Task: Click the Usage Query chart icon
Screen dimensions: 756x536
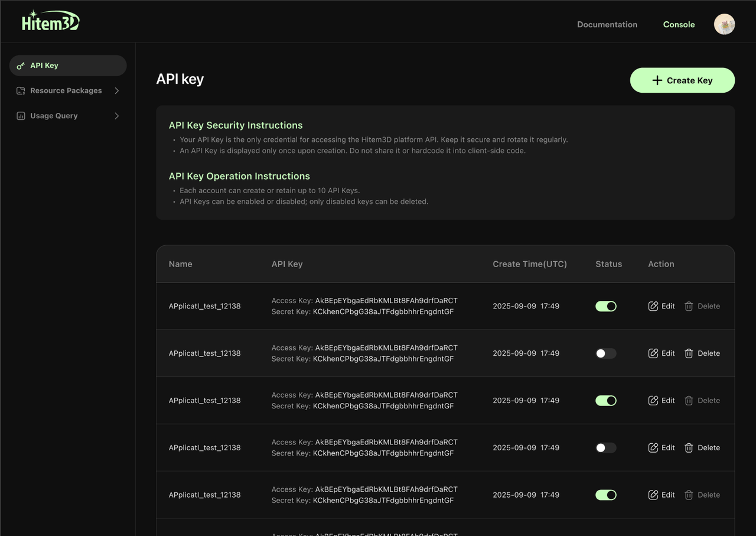Action: pos(21,116)
